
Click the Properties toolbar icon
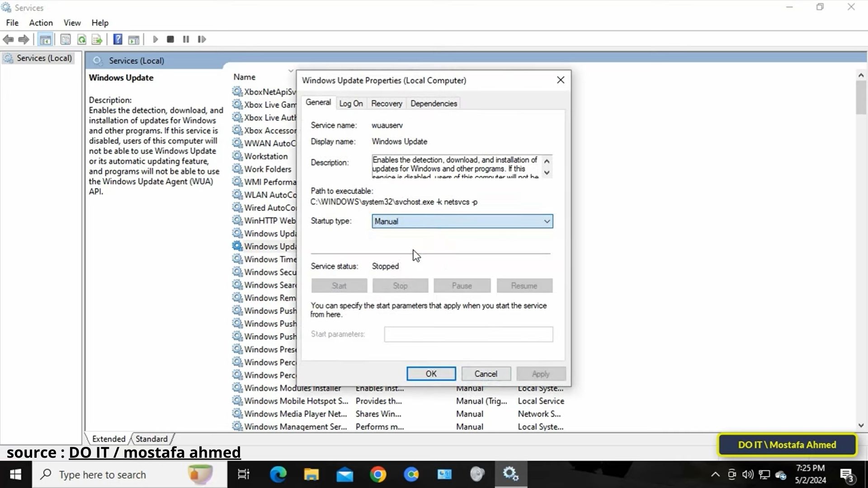[66, 40]
